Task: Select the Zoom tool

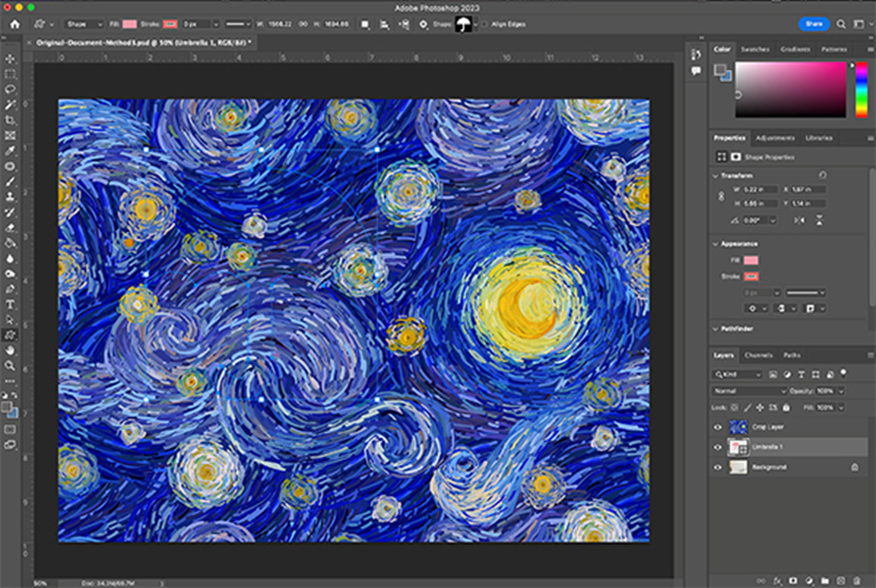Action: coord(10,365)
